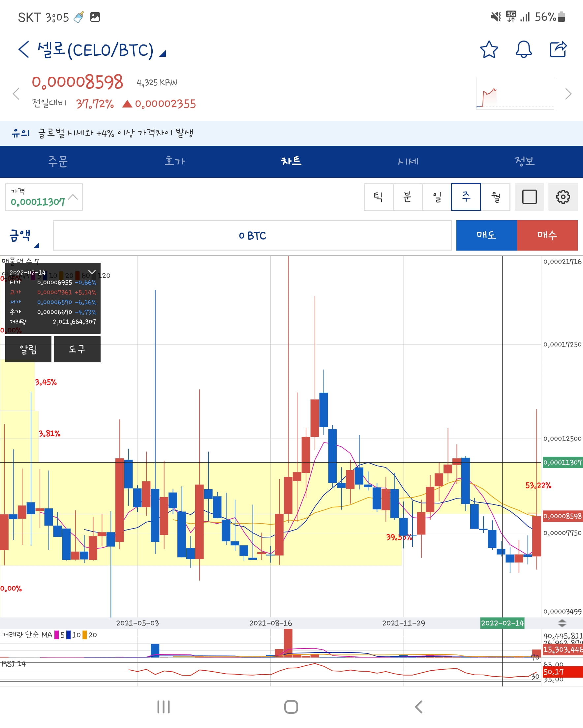This screenshot has width=583, height=728.
Task: Tap the 15,303,446 volume value label
Action: coord(563,649)
